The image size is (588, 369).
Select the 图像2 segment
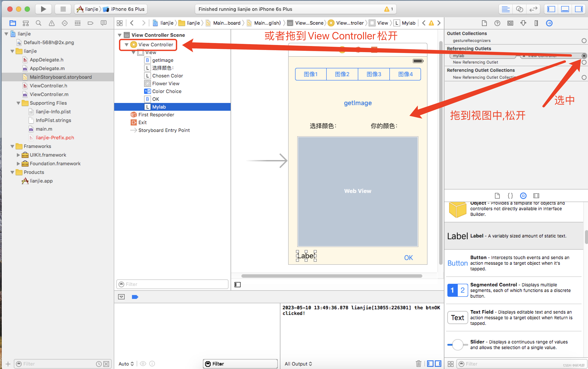point(342,74)
